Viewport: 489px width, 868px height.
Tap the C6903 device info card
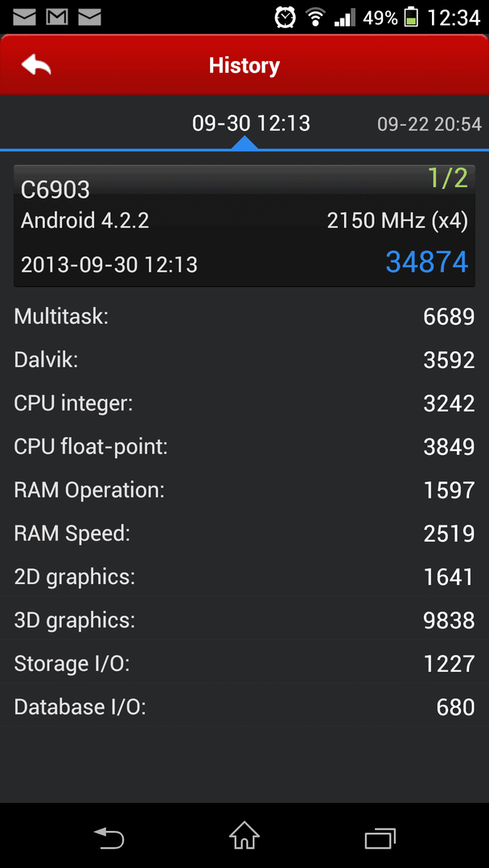(244, 226)
